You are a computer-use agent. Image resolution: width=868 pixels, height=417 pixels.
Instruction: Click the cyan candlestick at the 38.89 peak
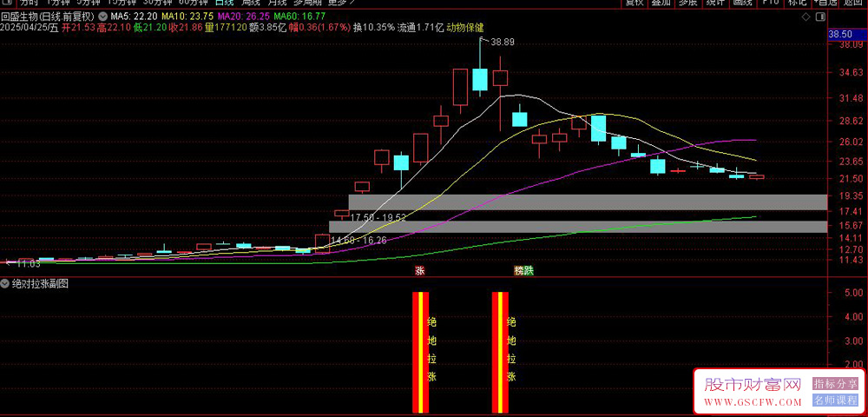click(x=480, y=79)
